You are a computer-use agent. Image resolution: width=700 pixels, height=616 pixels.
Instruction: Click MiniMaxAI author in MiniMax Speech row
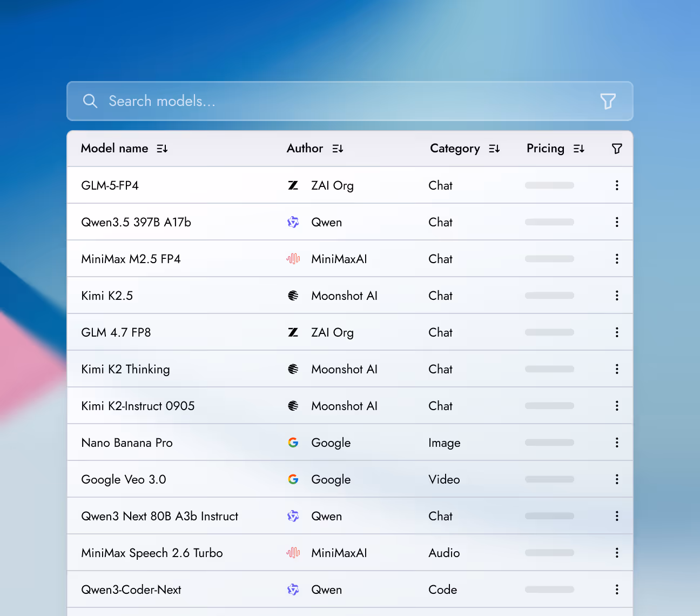click(x=339, y=553)
